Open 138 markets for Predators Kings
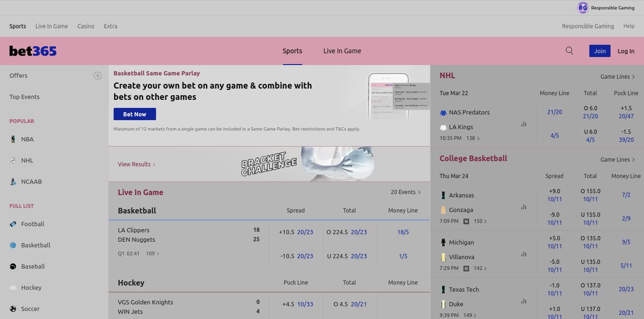The width and height of the screenshot is (644, 319). [473, 138]
